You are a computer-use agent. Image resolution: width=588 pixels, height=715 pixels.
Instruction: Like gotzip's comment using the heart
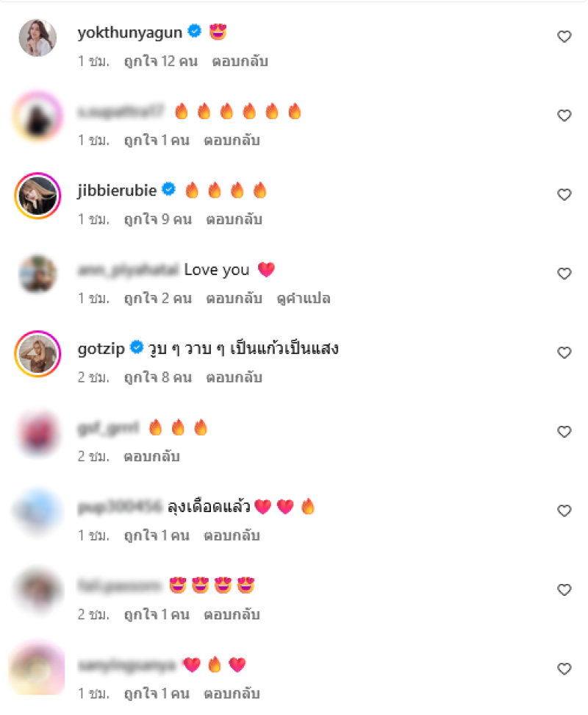pos(564,352)
